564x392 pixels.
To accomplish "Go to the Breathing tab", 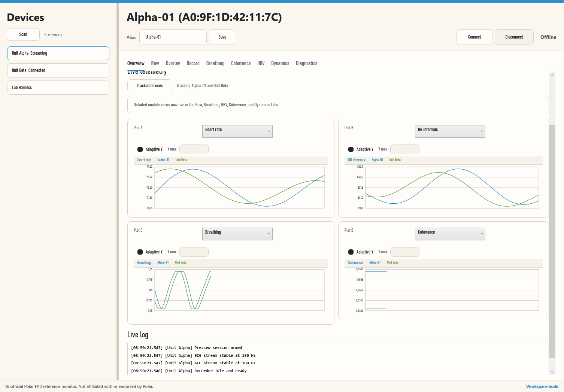I will pyautogui.click(x=215, y=63).
